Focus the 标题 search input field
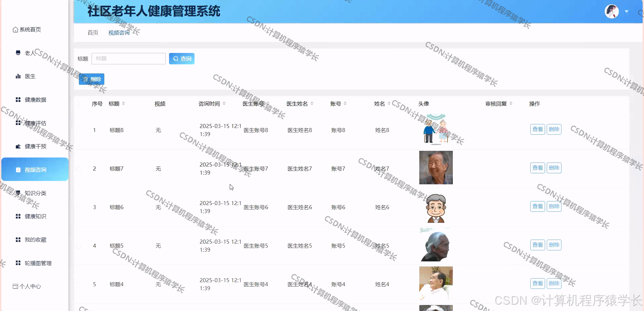The height and width of the screenshot is (311, 644). [x=128, y=59]
